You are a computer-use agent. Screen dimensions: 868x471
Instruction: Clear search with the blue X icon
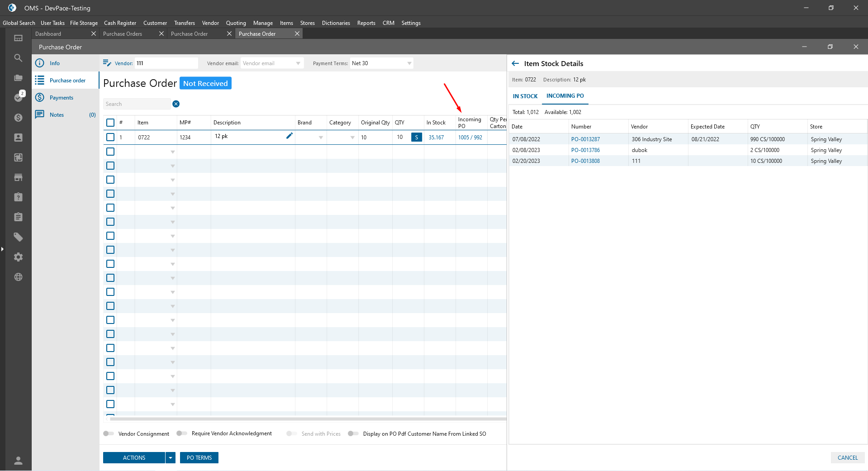pos(176,104)
